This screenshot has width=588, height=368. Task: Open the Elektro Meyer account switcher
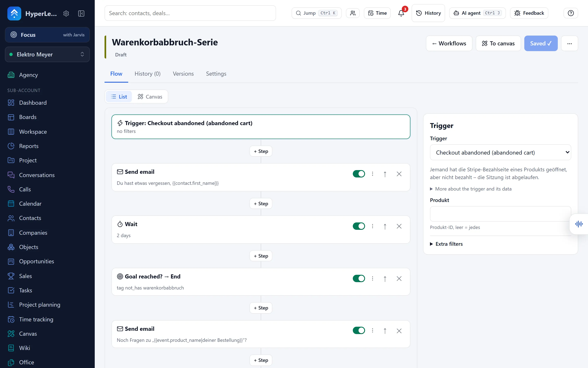click(47, 55)
